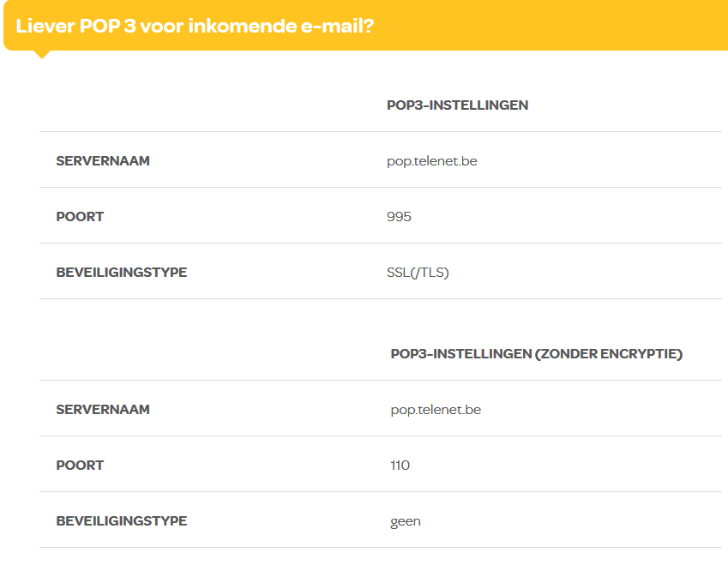The width and height of the screenshot is (728, 577).
Task: Select SERVERNAAM label in the unencrypted table
Action: tap(103, 410)
